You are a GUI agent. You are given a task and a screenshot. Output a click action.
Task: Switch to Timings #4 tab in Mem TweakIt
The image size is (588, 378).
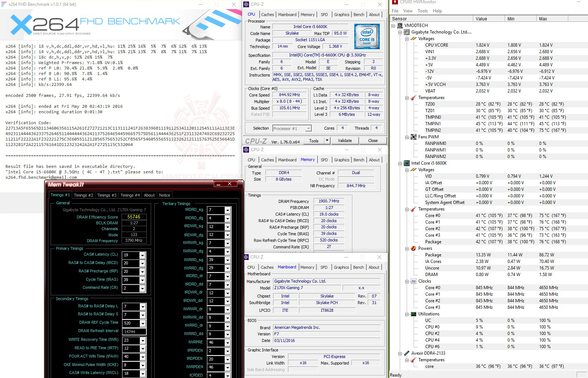(x=130, y=195)
